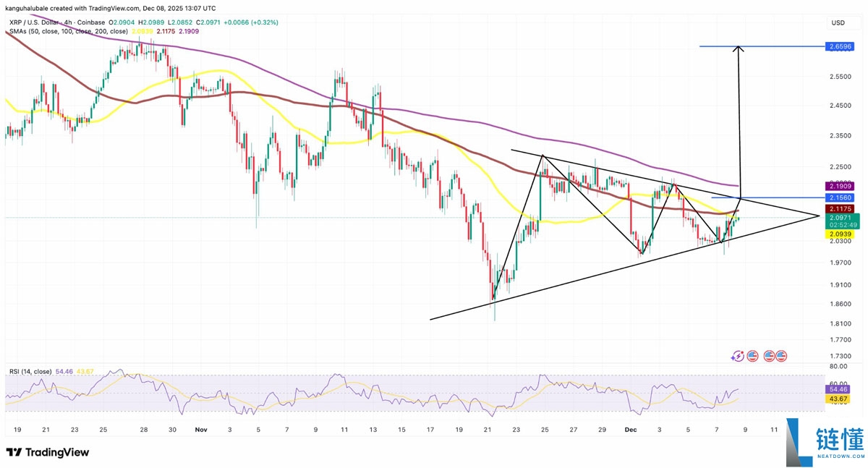Select the RSI (14, close) indicator legend
Screen dimensions: 868x468
pyautogui.click(x=30, y=372)
